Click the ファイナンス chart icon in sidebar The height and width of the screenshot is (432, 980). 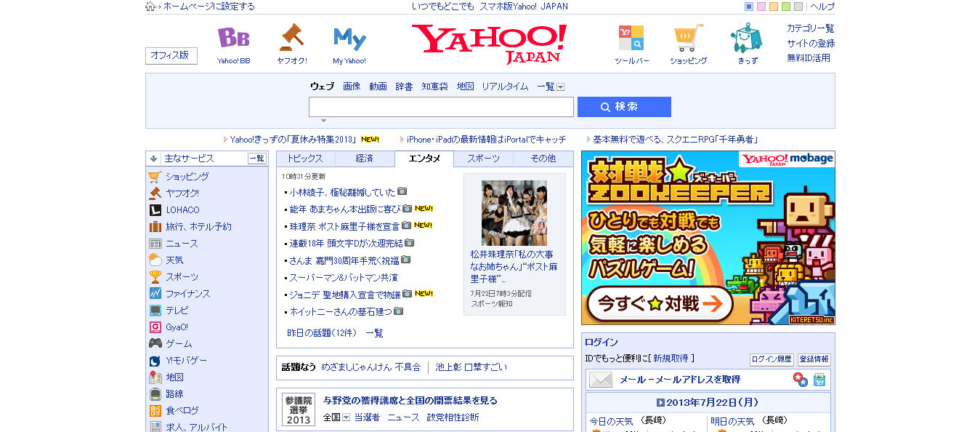[155, 294]
